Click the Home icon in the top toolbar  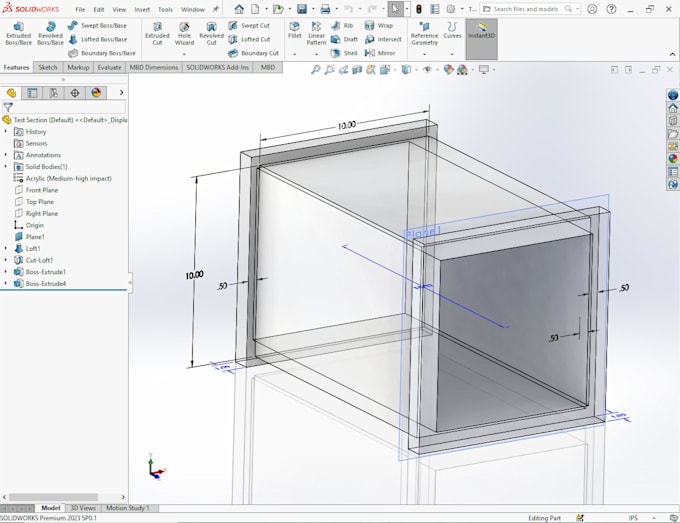(239, 9)
